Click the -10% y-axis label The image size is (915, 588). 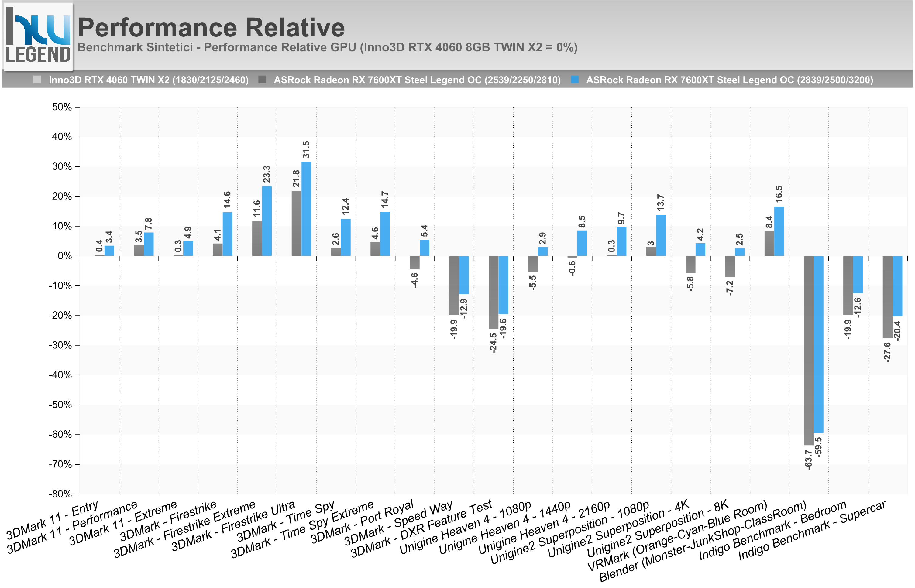[60, 285]
